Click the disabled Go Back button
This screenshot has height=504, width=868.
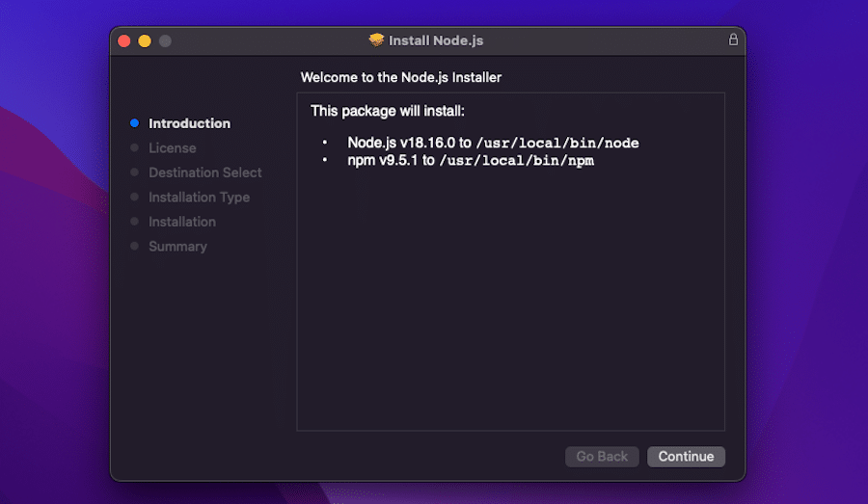coord(602,457)
